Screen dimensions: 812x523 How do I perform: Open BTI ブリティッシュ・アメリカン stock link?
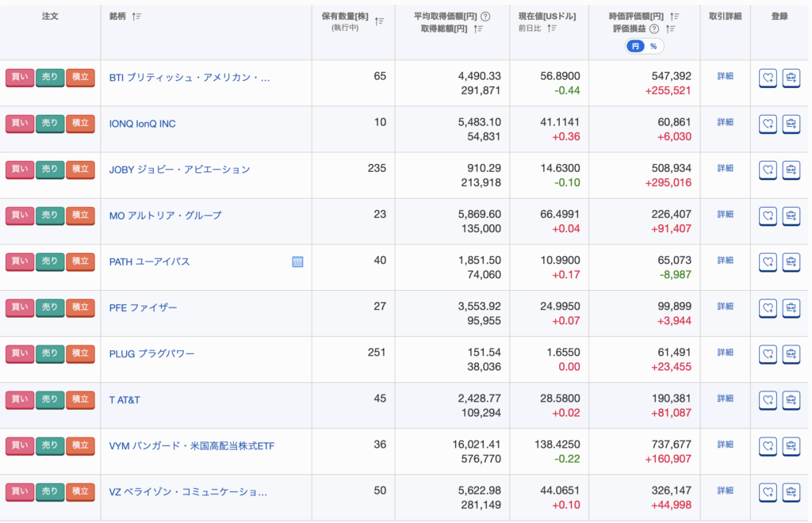click(x=190, y=78)
